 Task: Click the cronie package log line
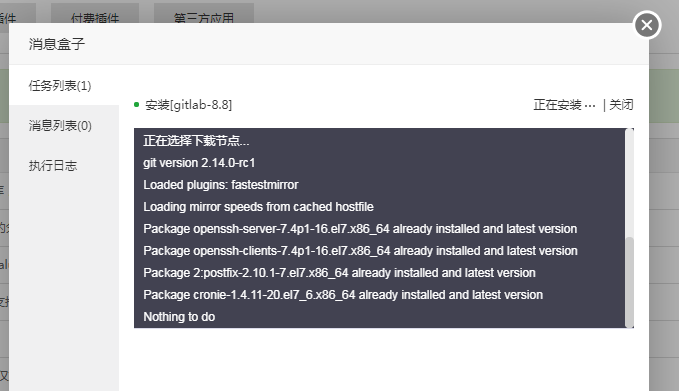point(343,295)
